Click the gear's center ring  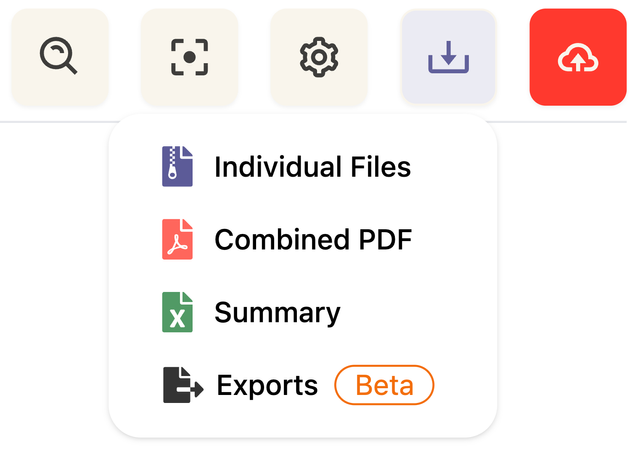coord(319,57)
